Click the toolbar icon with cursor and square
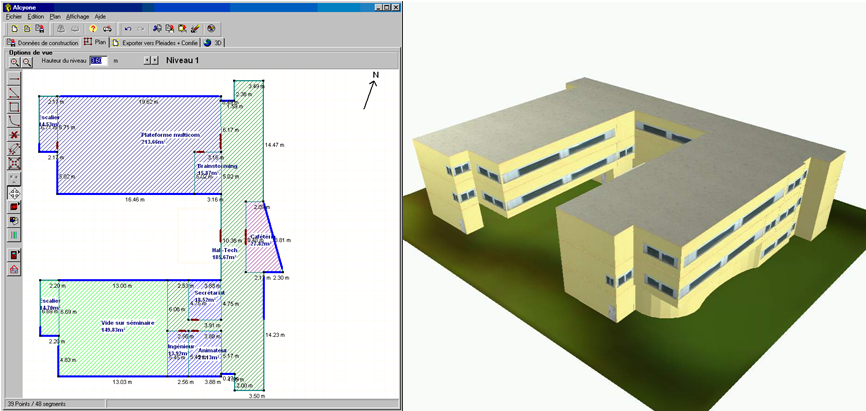Viewport: 866px width, 411px height. tap(182, 29)
